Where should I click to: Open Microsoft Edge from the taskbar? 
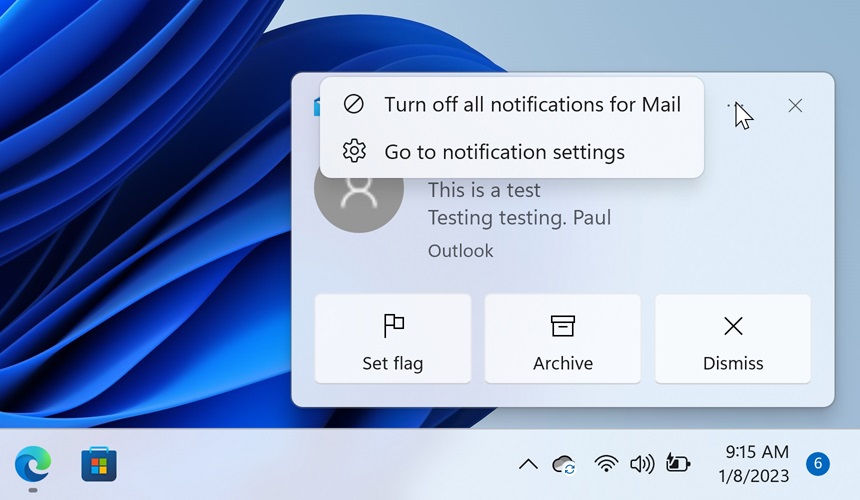tap(32, 464)
